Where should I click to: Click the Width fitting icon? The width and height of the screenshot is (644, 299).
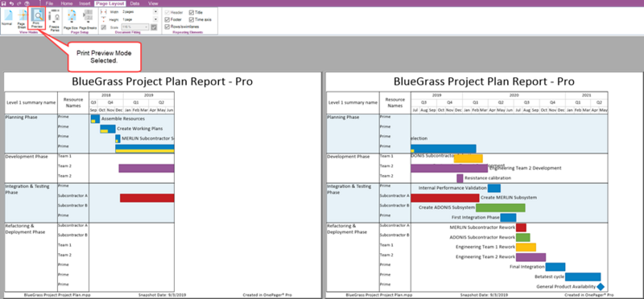[104, 12]
